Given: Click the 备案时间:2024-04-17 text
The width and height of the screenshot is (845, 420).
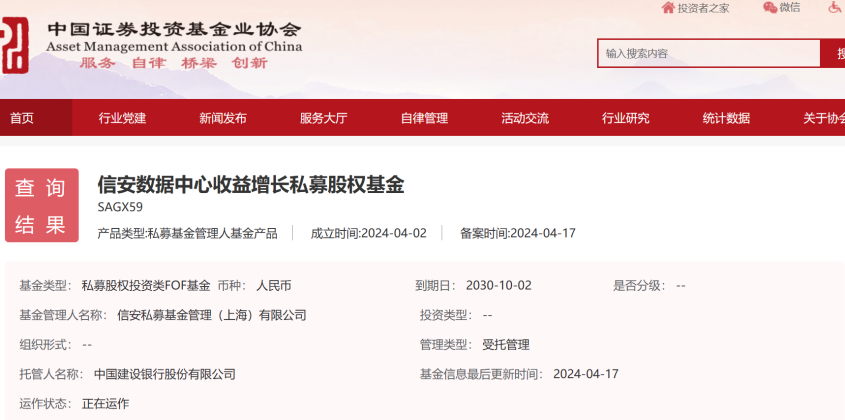Looking at the screenshot, I should coord(518,233).
